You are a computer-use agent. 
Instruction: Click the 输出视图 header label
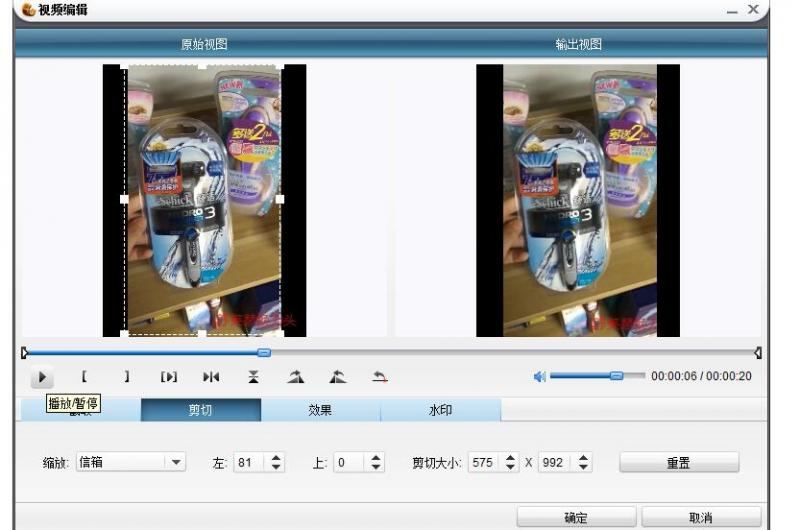point(578,44)
